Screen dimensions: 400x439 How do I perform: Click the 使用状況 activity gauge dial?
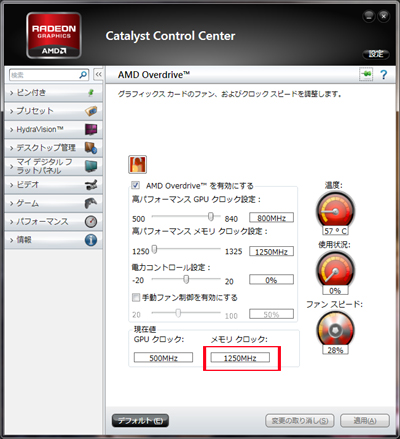[335, 270]
